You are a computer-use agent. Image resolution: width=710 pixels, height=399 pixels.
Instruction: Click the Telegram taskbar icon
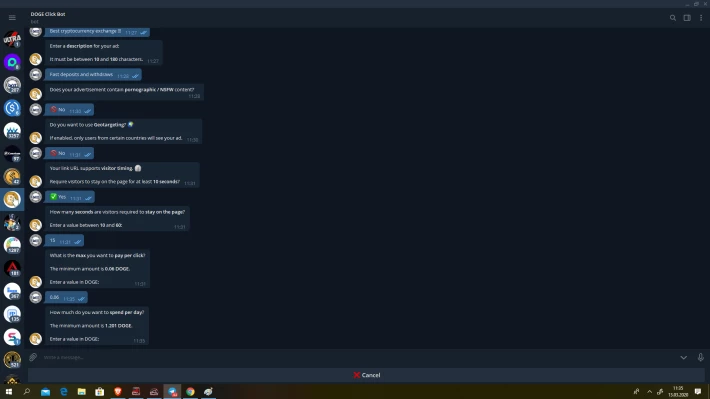coord(172,392)
